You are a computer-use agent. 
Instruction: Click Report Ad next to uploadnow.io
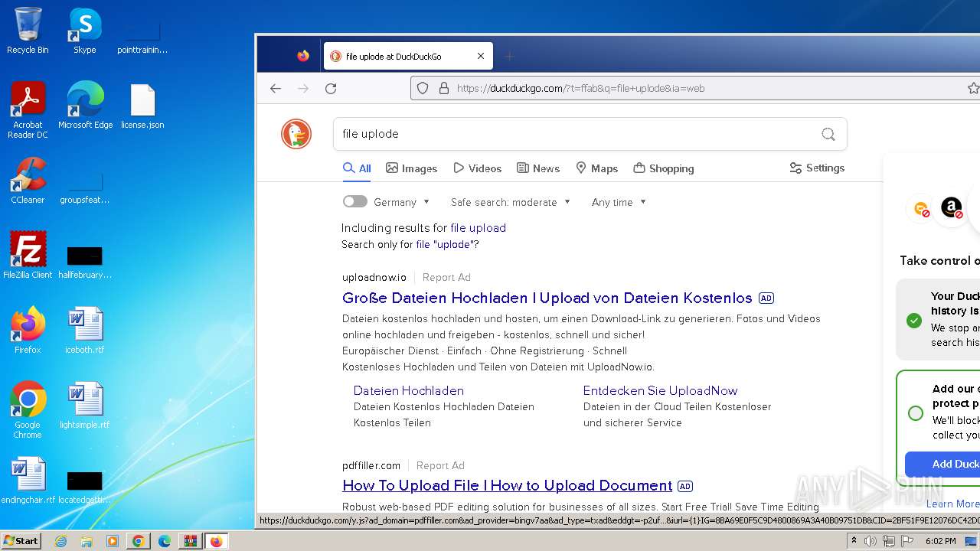(446, 278)
